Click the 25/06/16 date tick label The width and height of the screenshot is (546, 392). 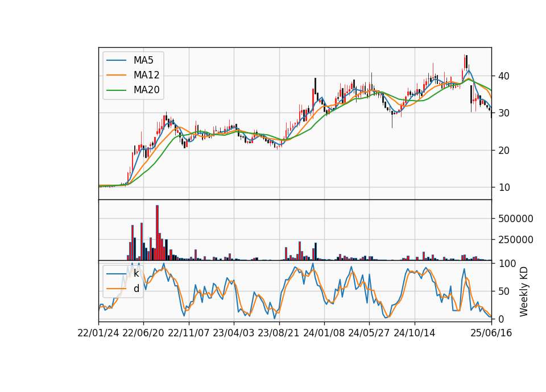coord(491,333)
